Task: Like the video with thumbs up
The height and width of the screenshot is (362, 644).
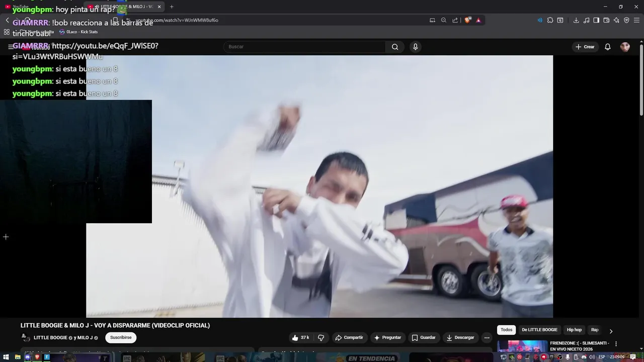Action: click(x=300, y=337)
